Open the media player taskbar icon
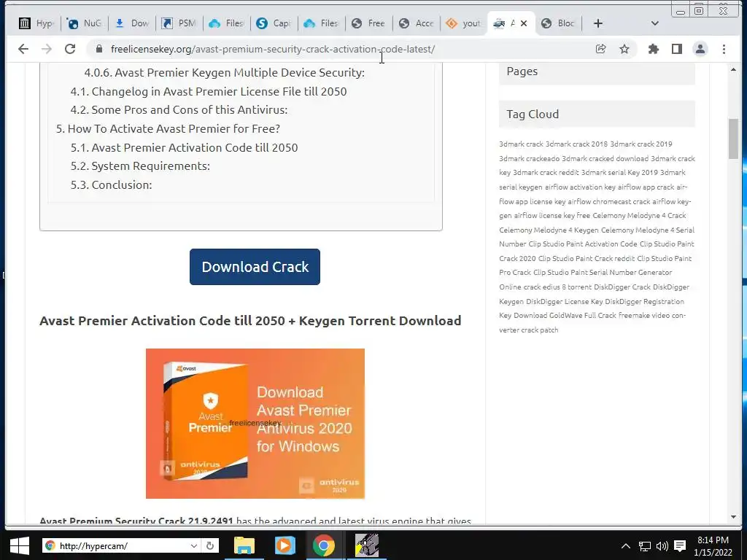The height and width of the screenshot is (560, 747). (x=285, y=545)
